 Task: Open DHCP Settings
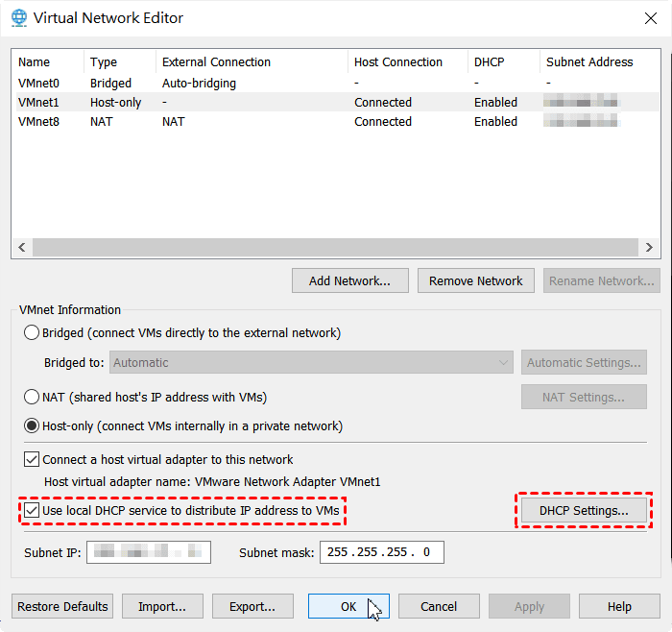pyautogui.click(x=584, y=511)
